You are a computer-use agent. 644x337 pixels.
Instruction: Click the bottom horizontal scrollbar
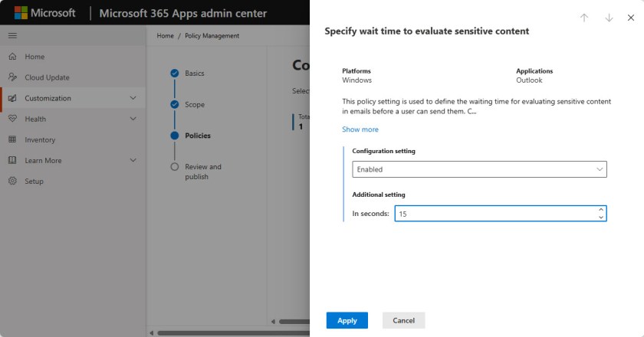pos(233,333)
